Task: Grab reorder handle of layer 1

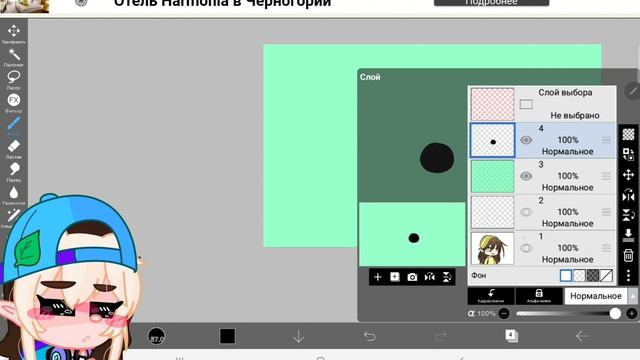Action: point(606,248)
